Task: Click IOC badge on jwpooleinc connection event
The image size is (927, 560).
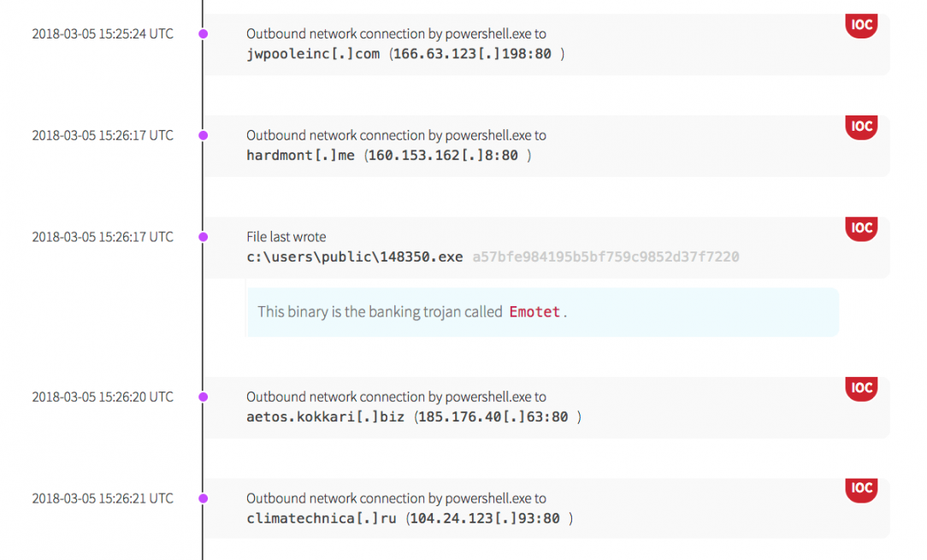Action: [862, 25]
